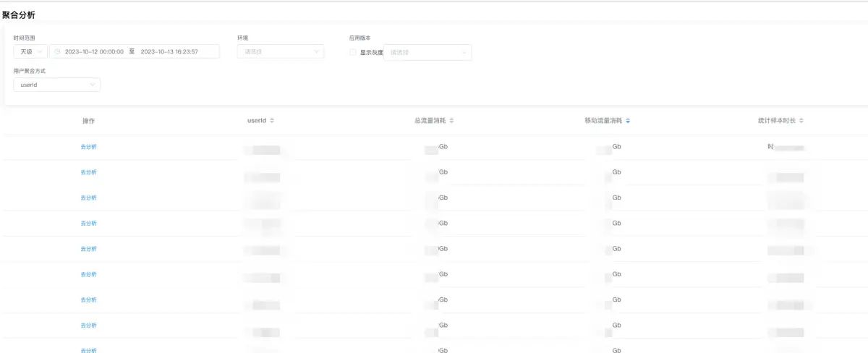The image size is (868, 353).
Task: Open the 天级 time granularity dropdown
Action: coord(30,52)
